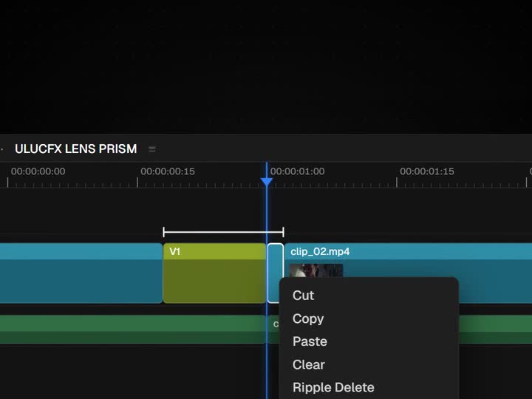Open the ULUCFX LENS PRISM panel menu icon

coord(152,149)
